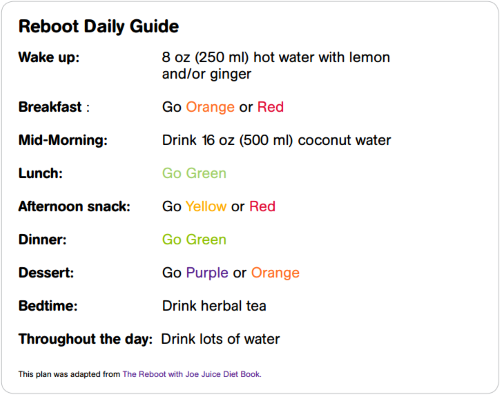Click the Wake up label
500x395 pixels.
click(49, 58)
